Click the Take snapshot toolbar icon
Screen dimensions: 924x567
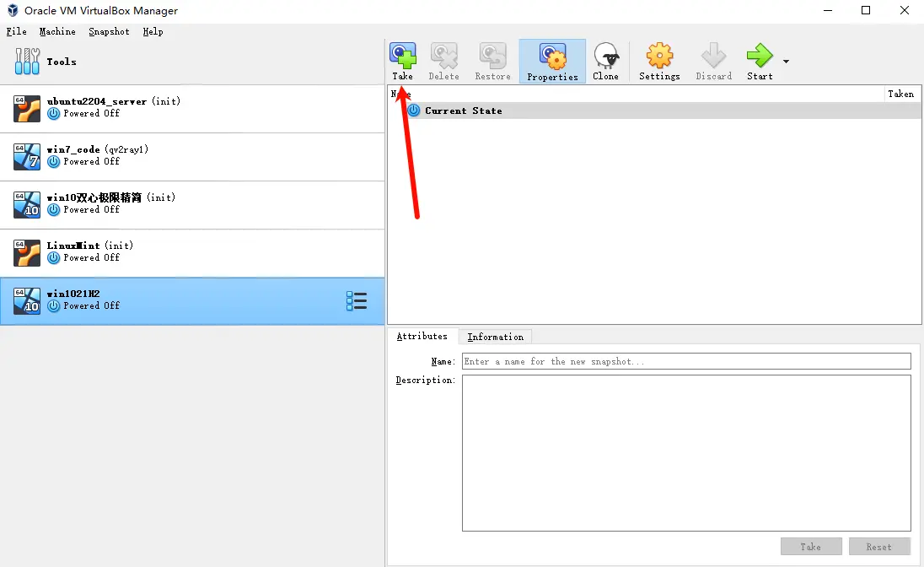click(402, 56)
